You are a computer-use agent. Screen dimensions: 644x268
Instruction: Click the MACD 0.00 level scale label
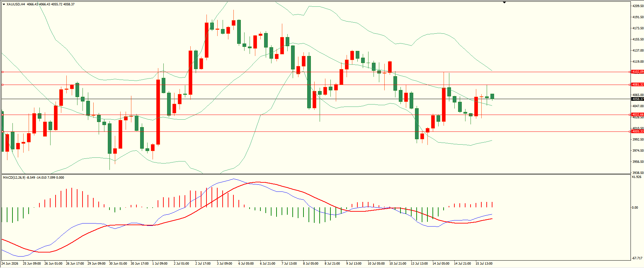635,208
